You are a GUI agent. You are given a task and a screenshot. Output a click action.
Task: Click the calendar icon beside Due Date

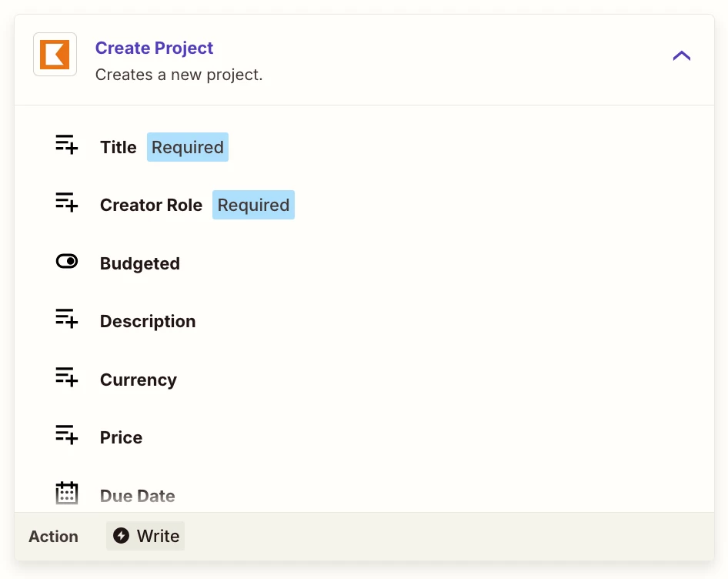[67, 494]
